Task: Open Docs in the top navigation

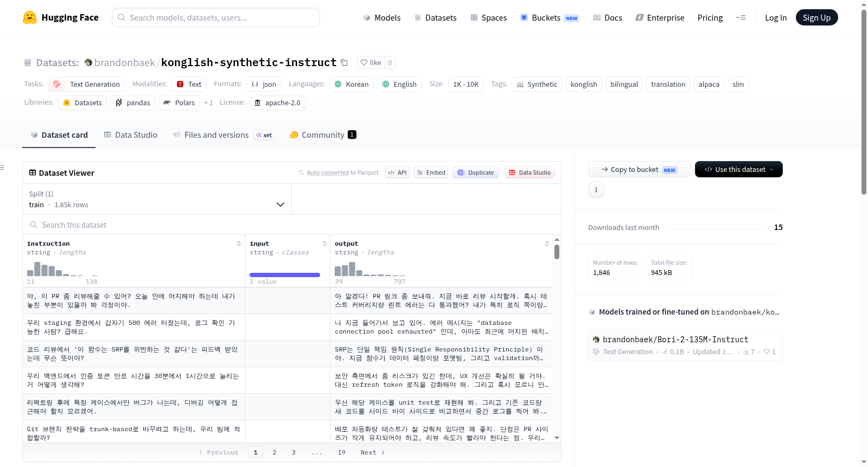Action: click(x=608, y=17)
